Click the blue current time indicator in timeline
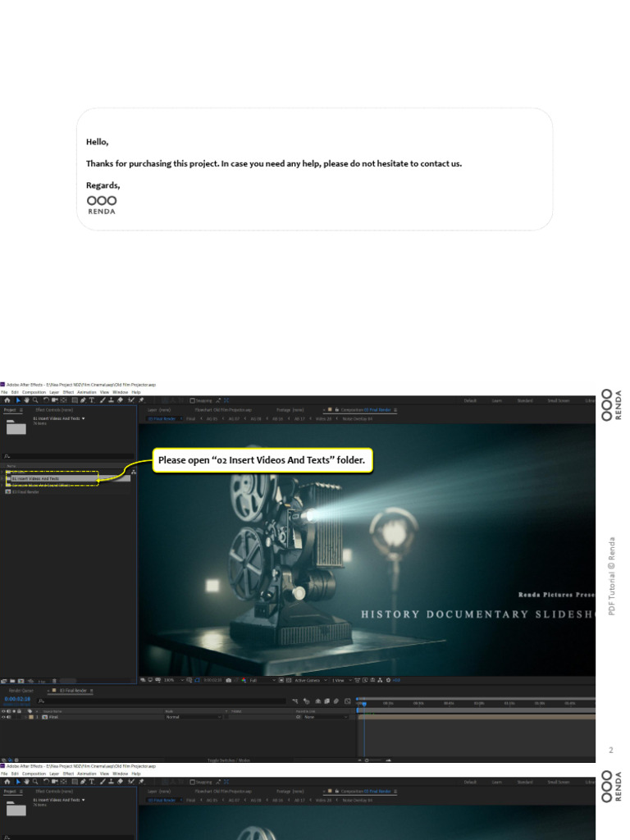Viewport: 630px width, 840px height. pos(364,703)
